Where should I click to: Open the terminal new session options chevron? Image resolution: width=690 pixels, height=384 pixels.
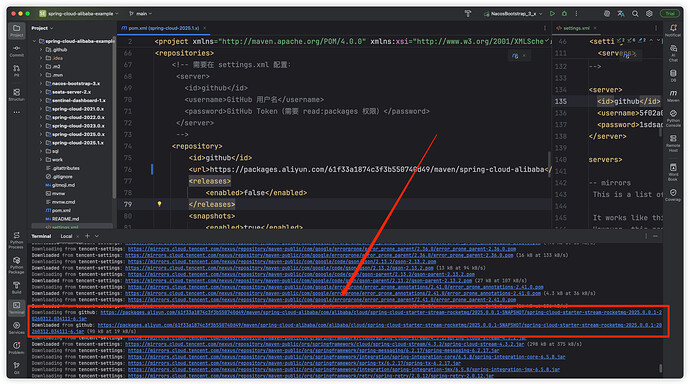[97, 236]
